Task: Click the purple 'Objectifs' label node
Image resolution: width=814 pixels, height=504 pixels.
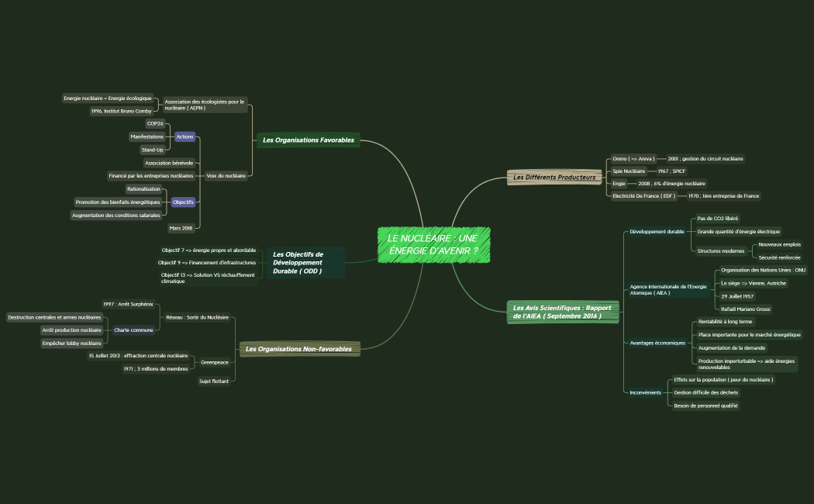Action: tap(183, 202)
